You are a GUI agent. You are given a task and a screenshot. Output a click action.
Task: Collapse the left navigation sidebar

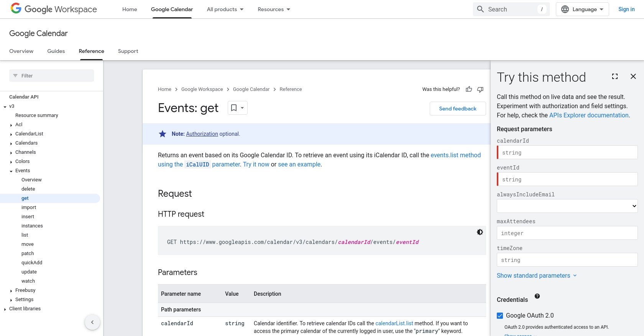point(92,322)
